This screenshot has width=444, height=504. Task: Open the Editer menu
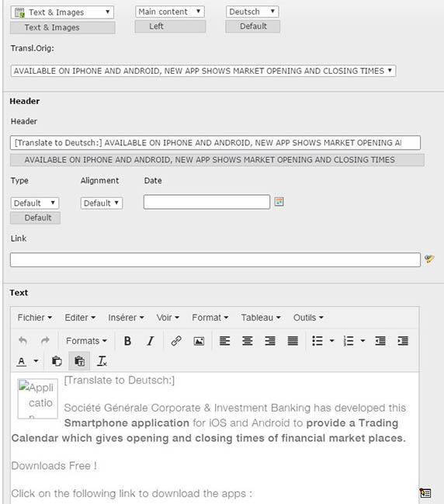tap(80, 318)
